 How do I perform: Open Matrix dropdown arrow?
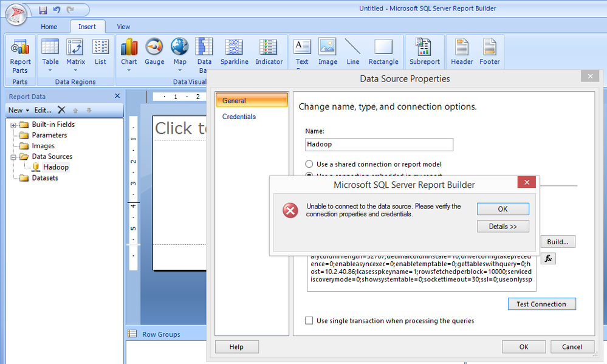tap(75, 70)
